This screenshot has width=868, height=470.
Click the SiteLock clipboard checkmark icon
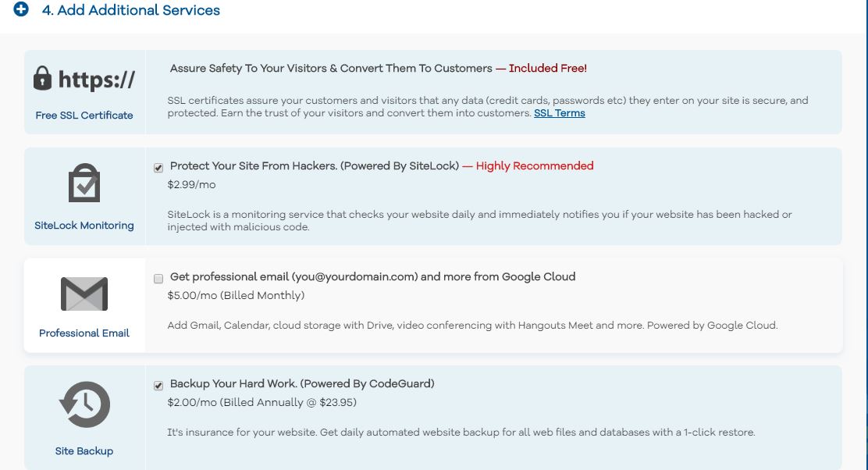pyautogui.click(x=84, y=183)
